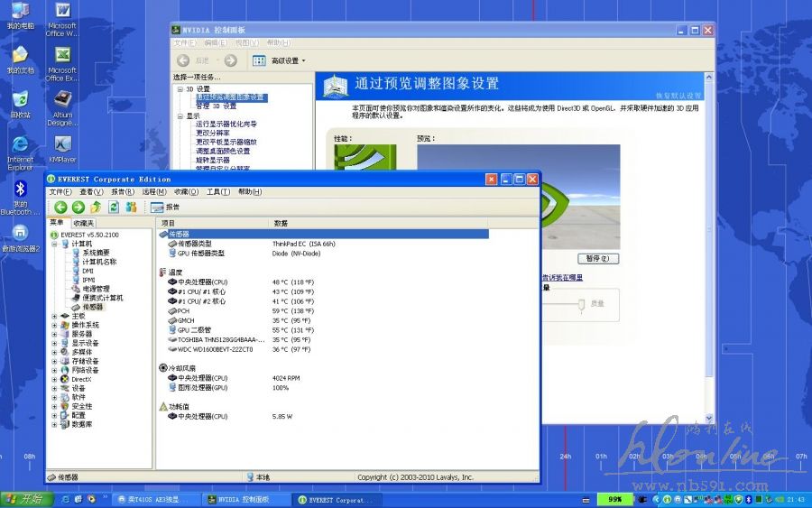Collapse the 3D 设置 node in NVIDIA panel
This screenshot has width=812, height=508.
(x=180, y=89)
